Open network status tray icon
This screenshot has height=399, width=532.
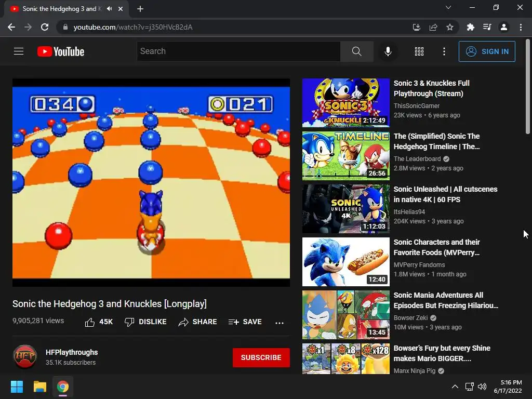470,387
